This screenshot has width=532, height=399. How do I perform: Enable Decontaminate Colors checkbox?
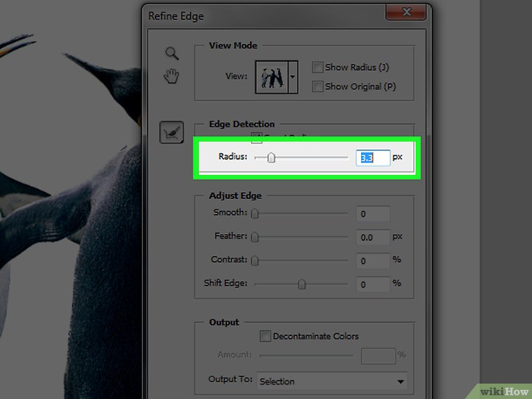tap(265, 337)
